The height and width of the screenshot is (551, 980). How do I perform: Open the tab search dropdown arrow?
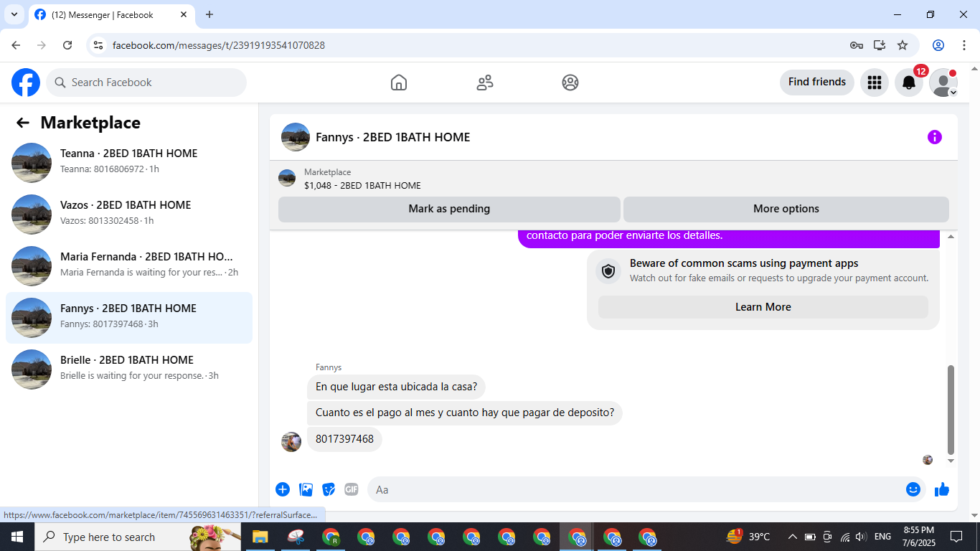pos(14,14)
